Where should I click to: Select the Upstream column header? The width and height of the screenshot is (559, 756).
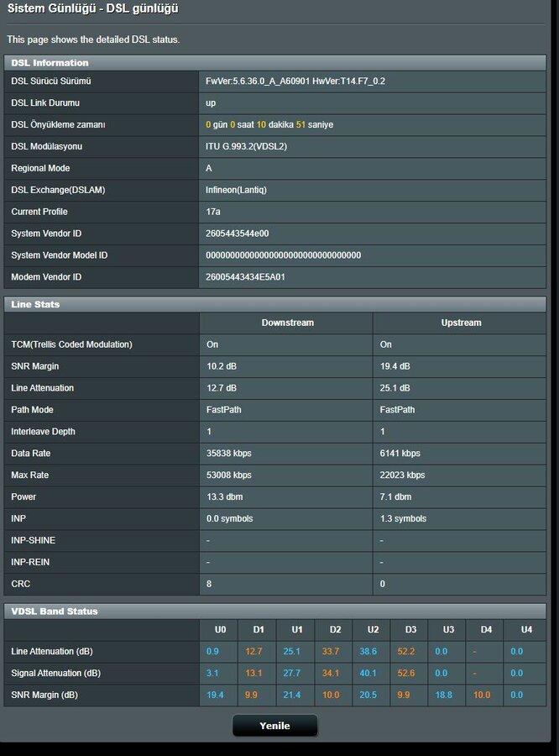pos(461,323)
